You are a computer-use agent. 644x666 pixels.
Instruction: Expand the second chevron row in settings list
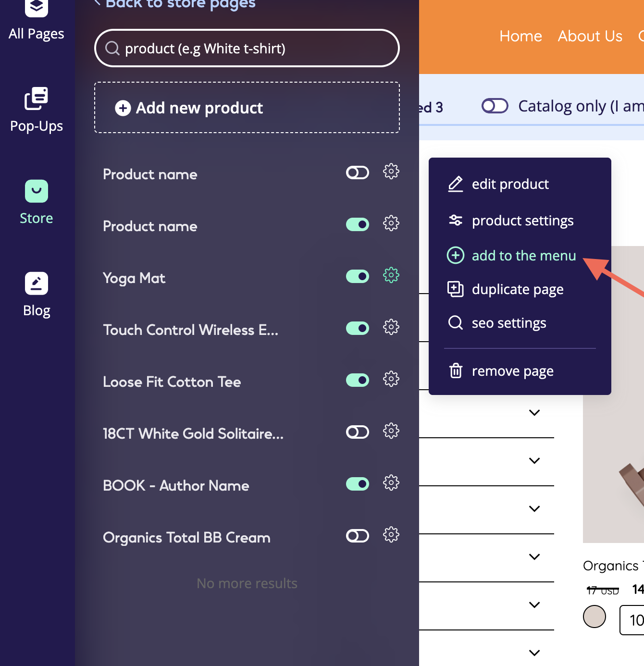[534, 461]
